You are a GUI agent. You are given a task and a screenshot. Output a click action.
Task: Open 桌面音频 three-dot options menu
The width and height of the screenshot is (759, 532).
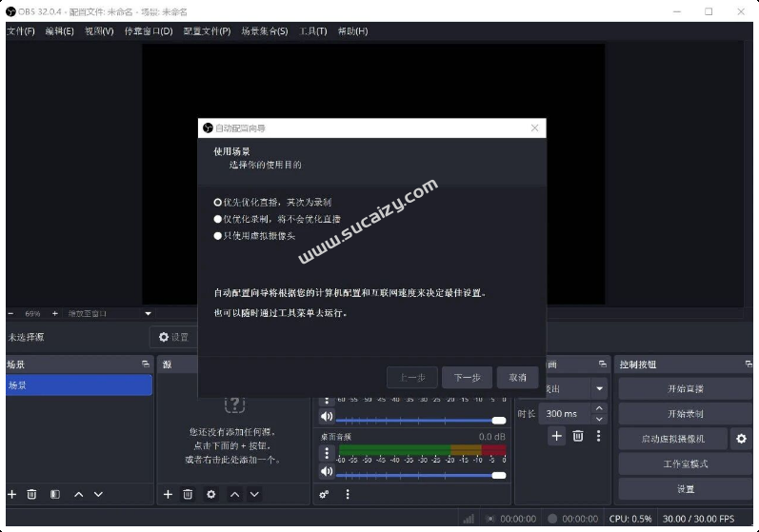pyautogui.click(x=327, y=453)
